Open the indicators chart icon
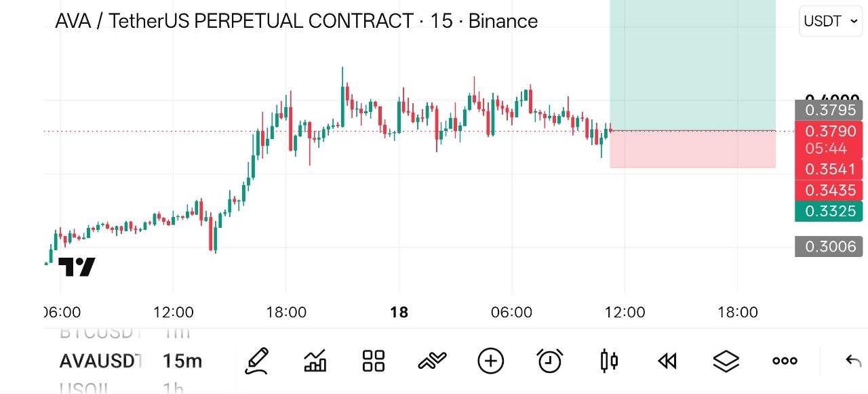 (x=315, y=361)
